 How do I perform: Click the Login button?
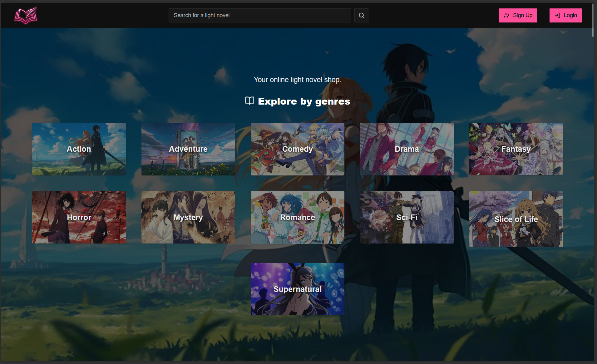(x=565, y=15)
